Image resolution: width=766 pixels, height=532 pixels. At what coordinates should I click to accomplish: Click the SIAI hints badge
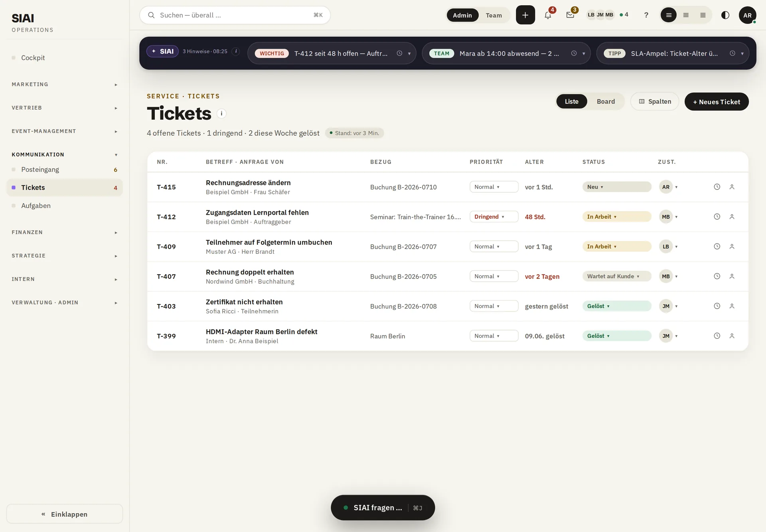162,51
